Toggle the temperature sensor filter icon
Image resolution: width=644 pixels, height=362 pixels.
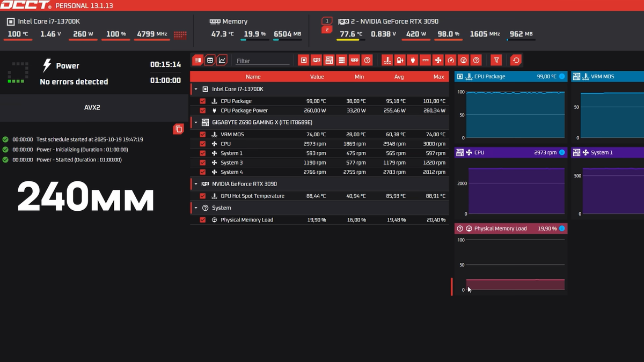pyautogui.click(x=387, y=60)
